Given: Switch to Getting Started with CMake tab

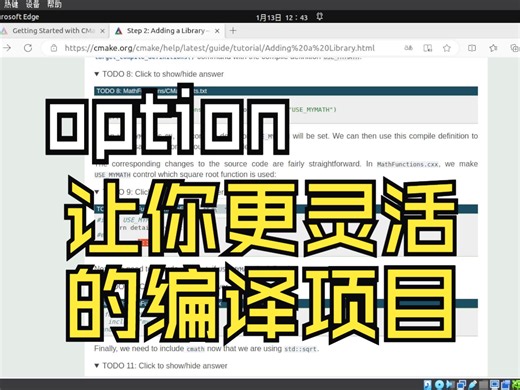Looking at the screenshot, I should 53,31.
